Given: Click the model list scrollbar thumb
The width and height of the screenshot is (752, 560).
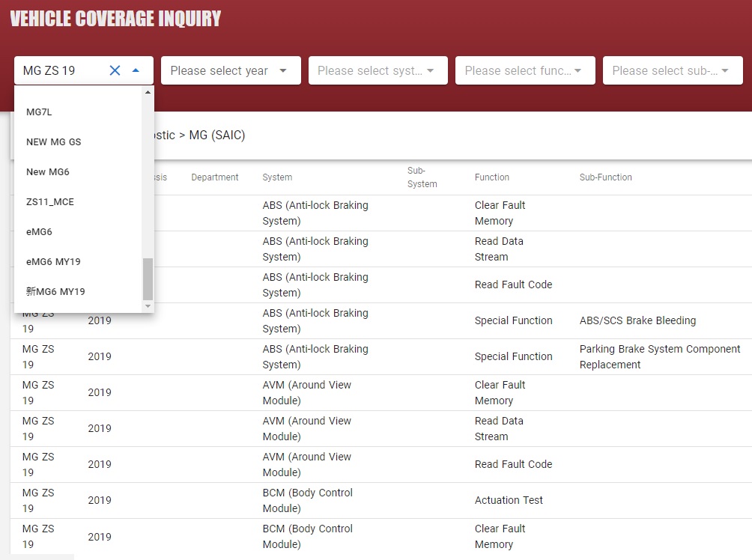Looking at the screenshot, I should 148,279.
